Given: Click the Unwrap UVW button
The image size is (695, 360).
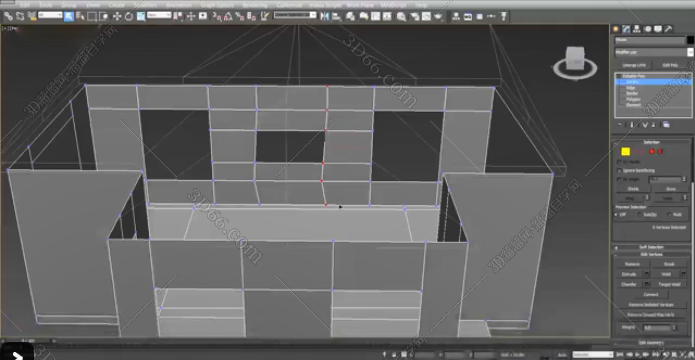Looking at the screenshot, I should (x=633, y=65).
